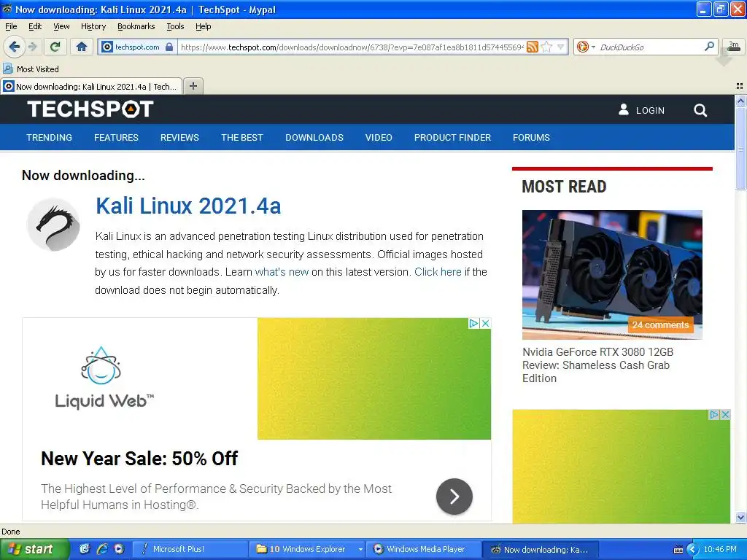Open the Windows start menu
This screenshot has height=560, width=747.
click(x=34, y=549)
